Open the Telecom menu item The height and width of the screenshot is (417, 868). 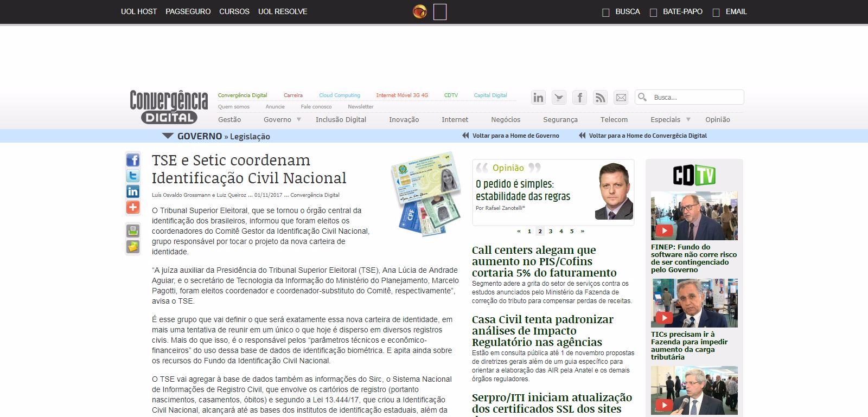pyautogui.click(x=614, y=120)
